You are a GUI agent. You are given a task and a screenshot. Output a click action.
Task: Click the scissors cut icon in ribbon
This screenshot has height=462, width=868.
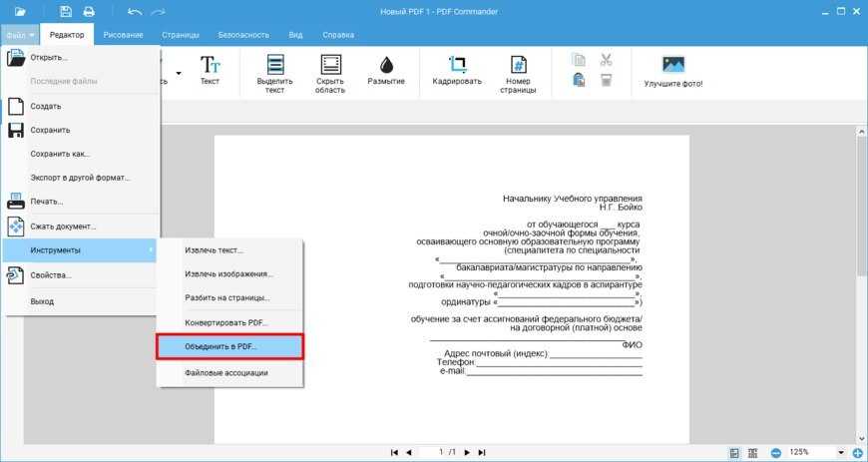coord(606,60)
